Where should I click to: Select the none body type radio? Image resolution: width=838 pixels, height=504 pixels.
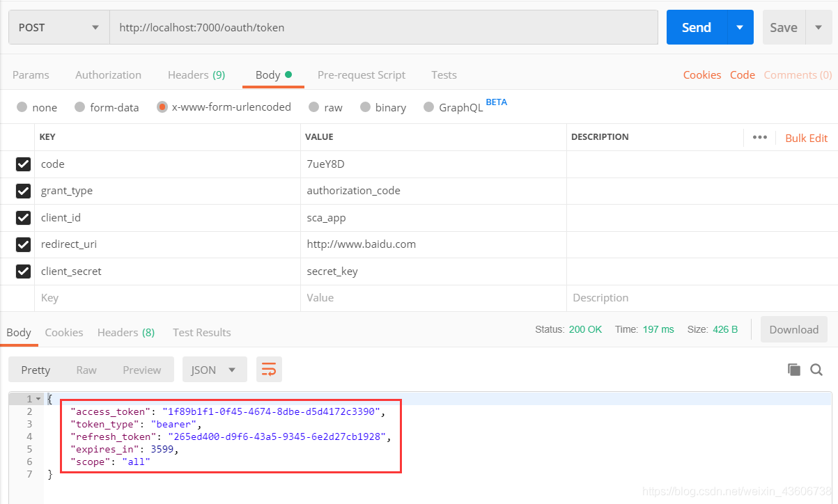tap(22, 107)
